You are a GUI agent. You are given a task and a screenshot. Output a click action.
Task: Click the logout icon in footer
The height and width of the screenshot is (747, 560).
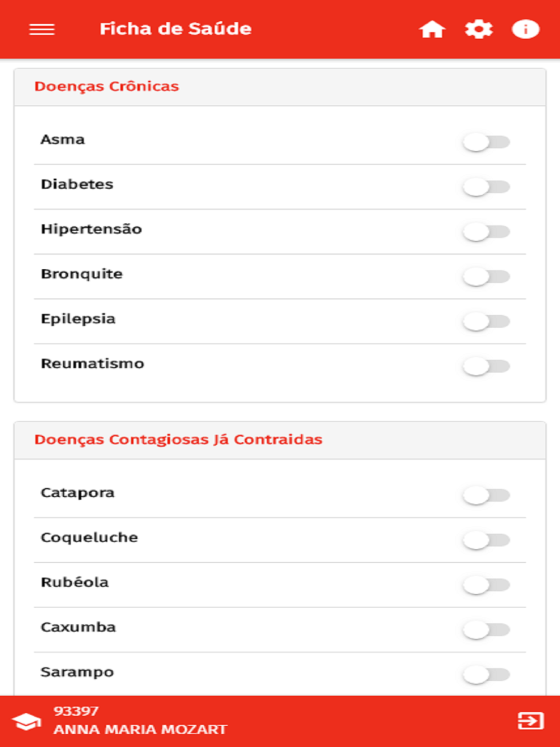530,721
